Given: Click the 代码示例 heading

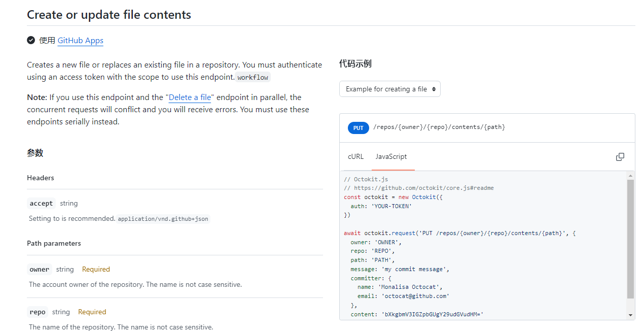Looking at the screenshot, I should click(355, 63).
